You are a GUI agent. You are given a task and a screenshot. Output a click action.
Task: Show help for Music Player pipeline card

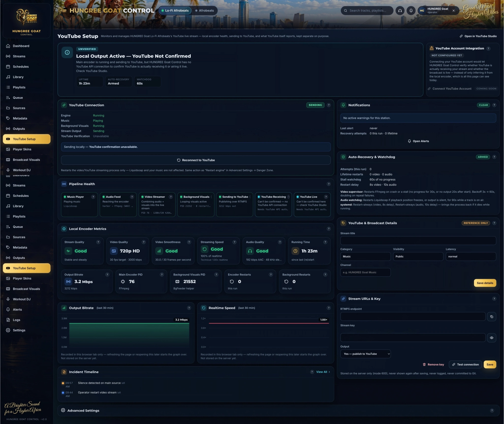93,197
